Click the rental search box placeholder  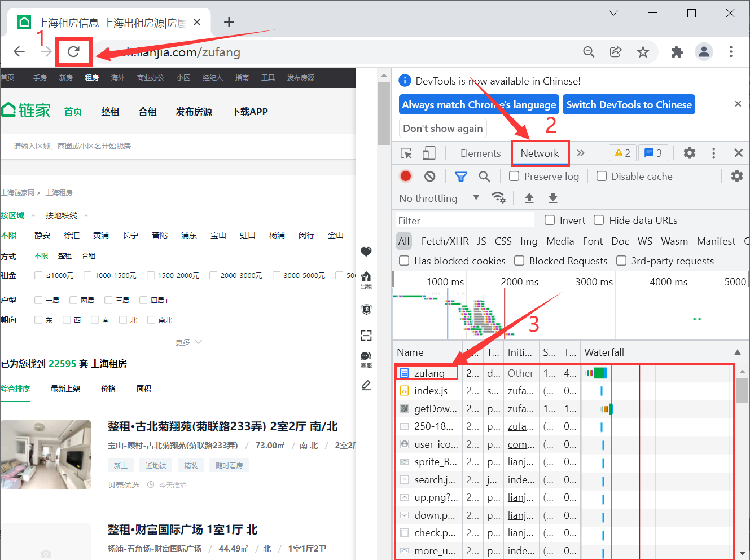click(72, 146)
